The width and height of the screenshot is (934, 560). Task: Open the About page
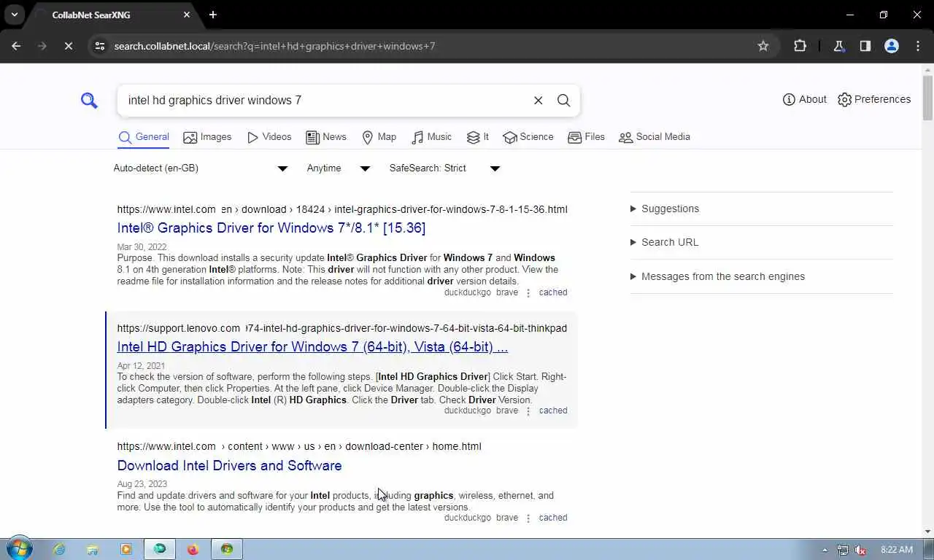[804, 99]
